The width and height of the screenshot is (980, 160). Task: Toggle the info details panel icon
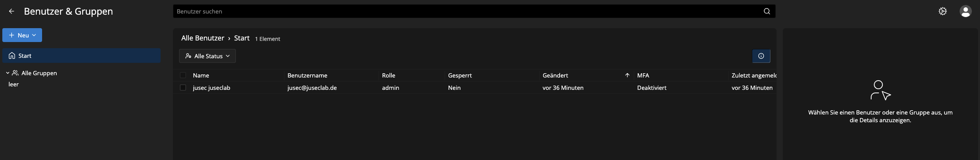pos(761,56)
